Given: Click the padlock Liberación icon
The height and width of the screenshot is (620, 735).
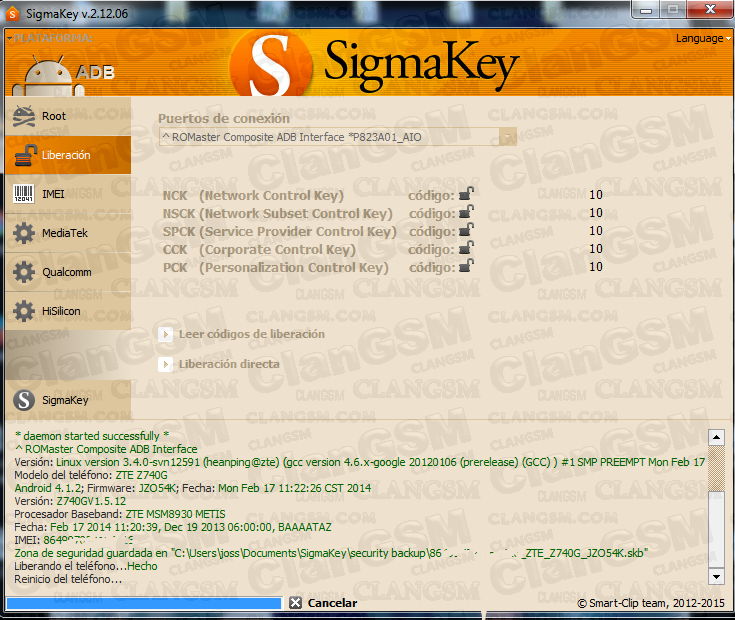Looking at the screenshot, I should tap(25, 155).
